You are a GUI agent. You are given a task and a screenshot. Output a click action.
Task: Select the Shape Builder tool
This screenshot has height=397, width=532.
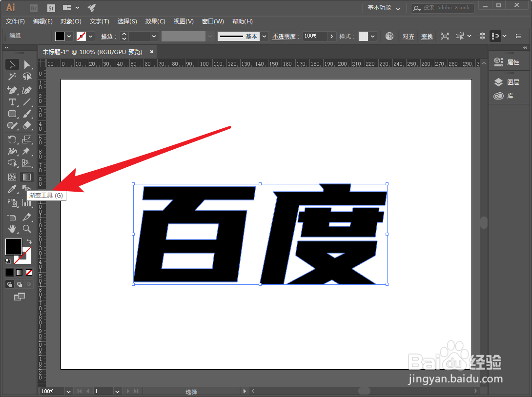(x=12, y=163)
